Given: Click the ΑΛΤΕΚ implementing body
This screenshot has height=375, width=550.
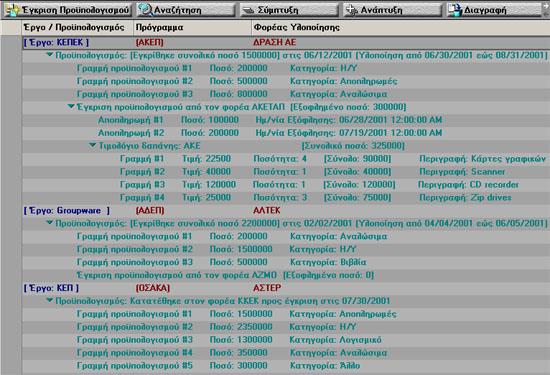Looking at the screenshot, I should pyautogui.click(x=267, y=210).
